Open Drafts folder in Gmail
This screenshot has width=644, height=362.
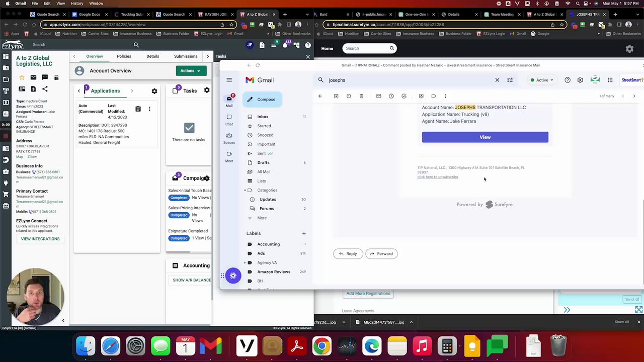(x=263, y=162)
